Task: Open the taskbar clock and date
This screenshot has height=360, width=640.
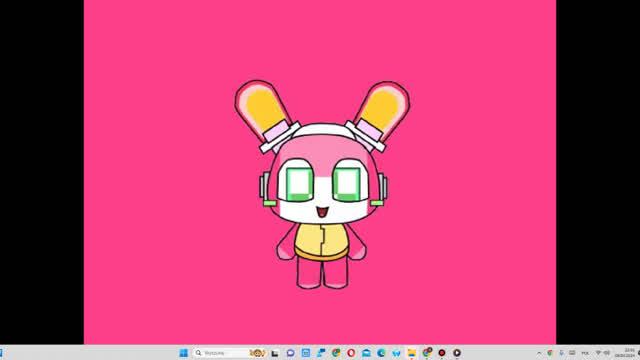Action: tap(625, 353)
